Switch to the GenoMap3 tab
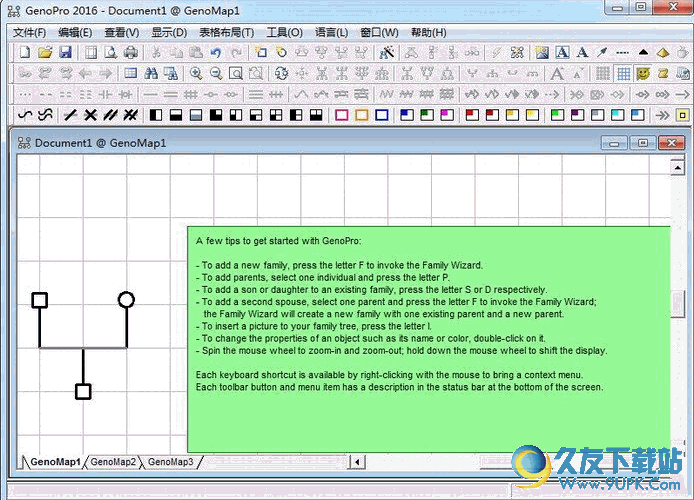Image resolution: width=694 pixels, height=500 pixels. 170,462
